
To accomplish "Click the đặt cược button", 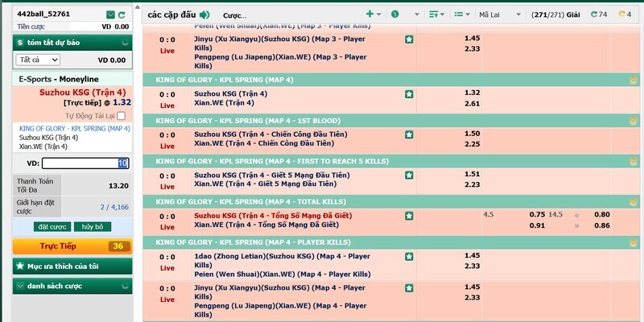I will pyautogui.click(x=52, y=227).
